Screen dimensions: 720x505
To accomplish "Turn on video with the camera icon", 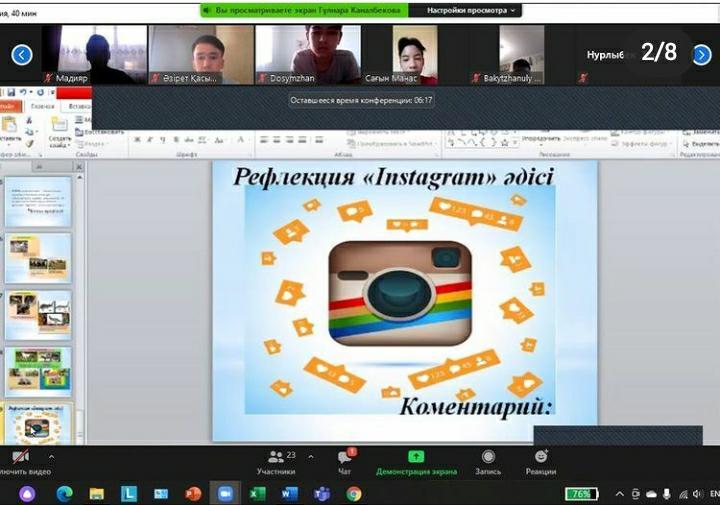I will [20, 457].
